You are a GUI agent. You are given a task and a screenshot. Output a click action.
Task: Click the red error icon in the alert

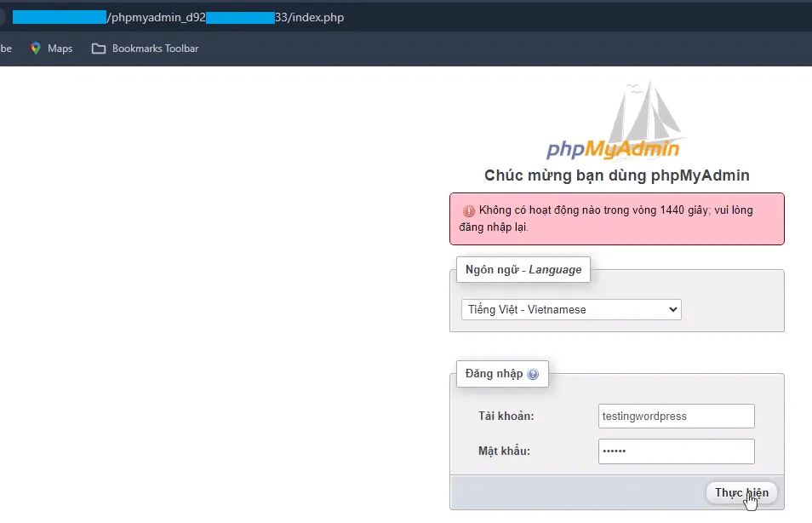469,211
